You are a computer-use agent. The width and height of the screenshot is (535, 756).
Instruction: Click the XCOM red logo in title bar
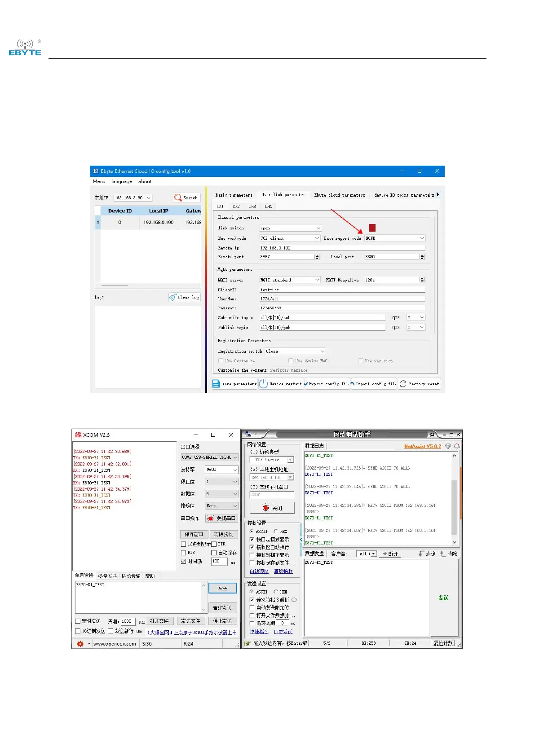[78, 435]
